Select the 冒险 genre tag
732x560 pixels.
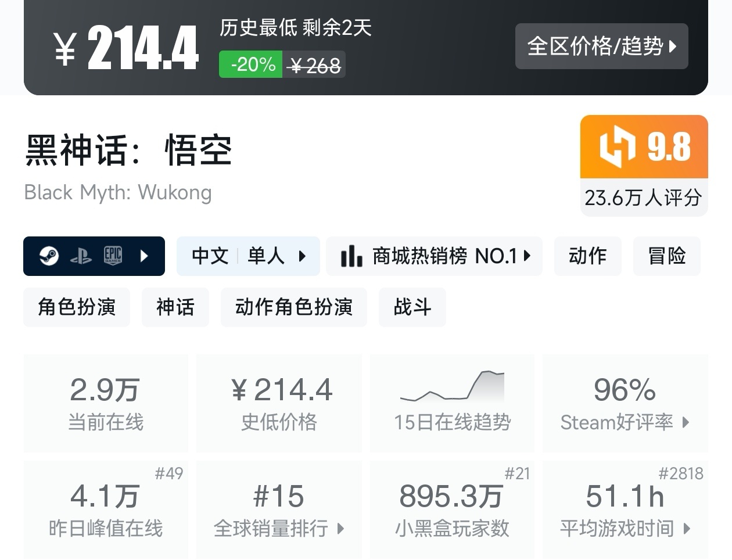tap(666, 256)
